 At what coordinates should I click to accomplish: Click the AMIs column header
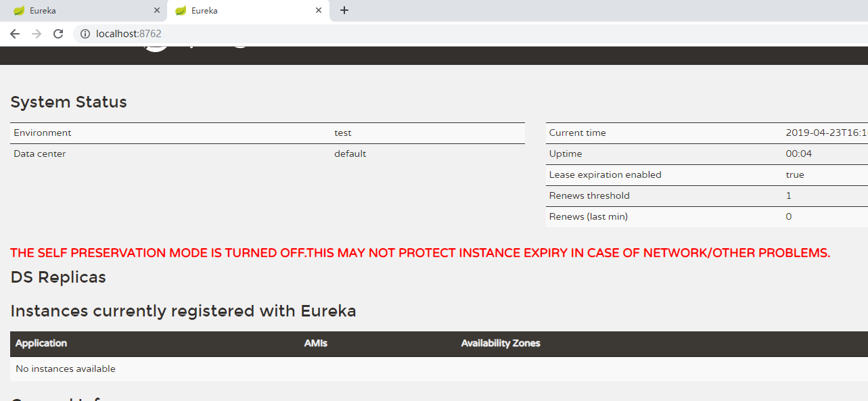(316, 344)
